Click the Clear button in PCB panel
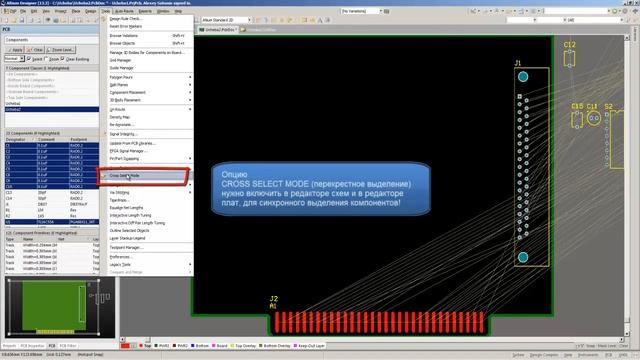The image size is (640, 360). click(35, 50)
